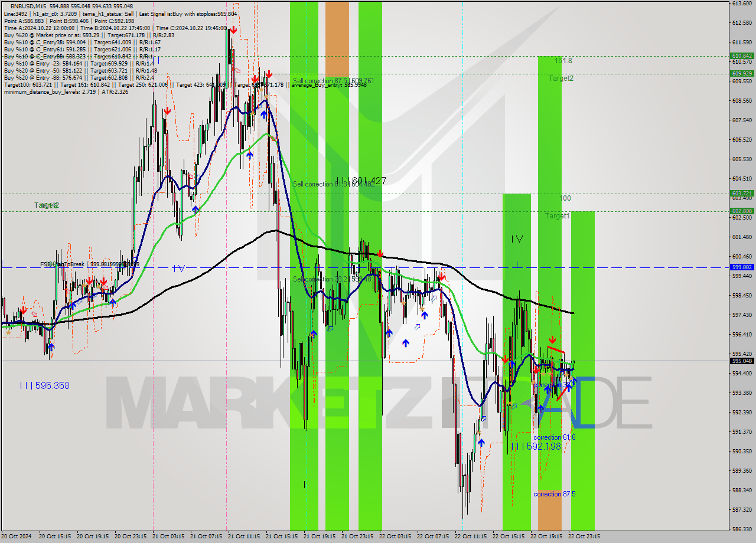Click the 600.460 price axis value
The height and width of the screenshot is (543, 756).
742,257
